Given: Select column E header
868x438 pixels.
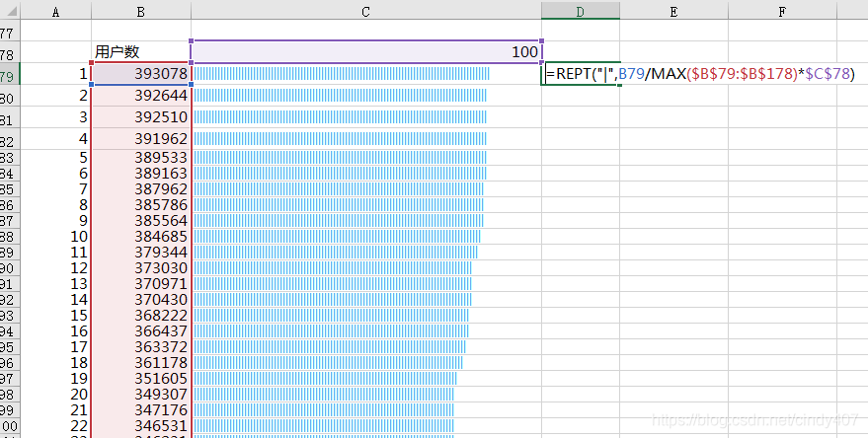Looking at the screenshot, I should [x=673, y=12].
